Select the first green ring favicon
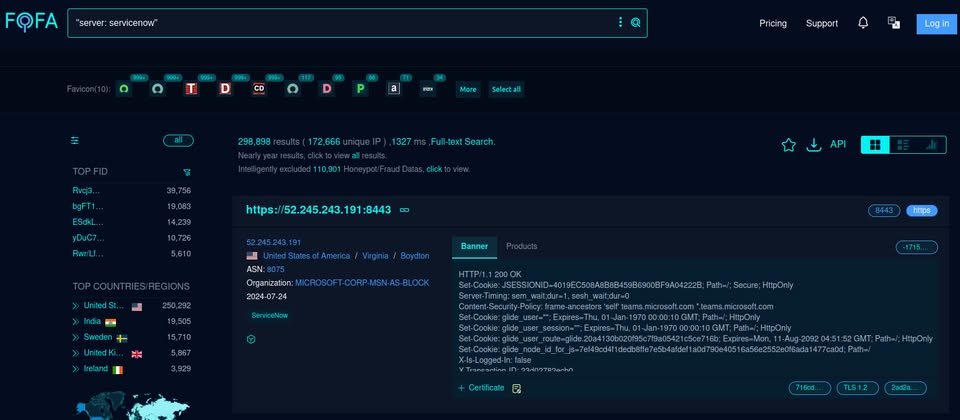This screenshot has height=420, width=960. coord(124,89)
